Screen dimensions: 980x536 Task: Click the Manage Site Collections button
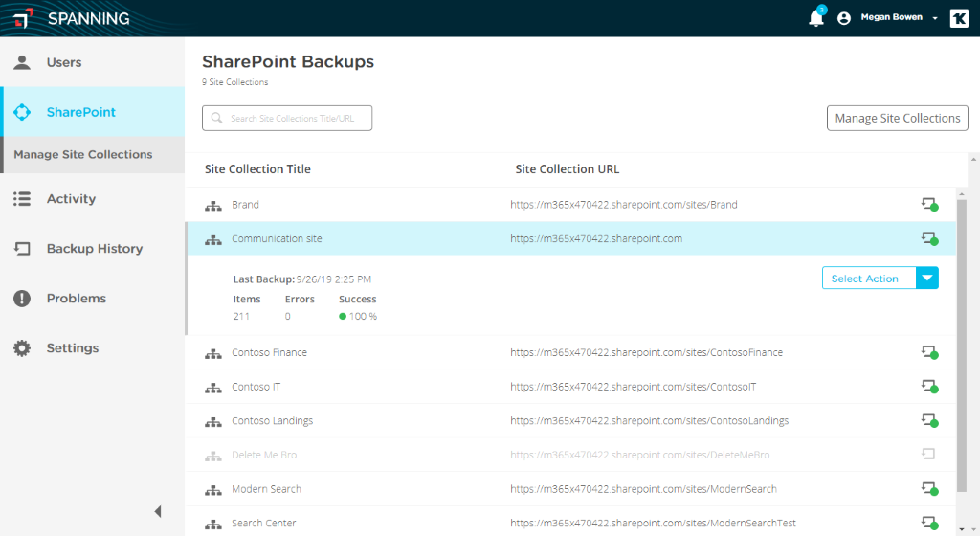tap(898, 118)
